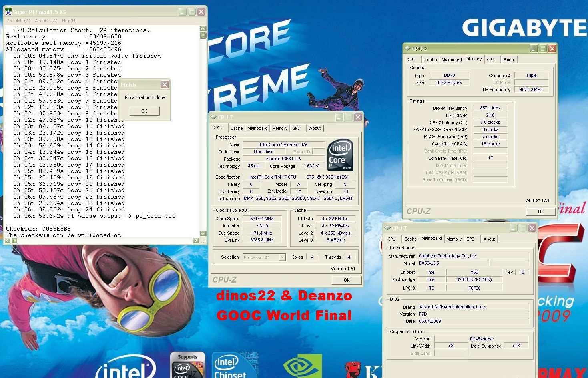Maximize the Super PI window
Screen dimensions: 588x378
192,12
